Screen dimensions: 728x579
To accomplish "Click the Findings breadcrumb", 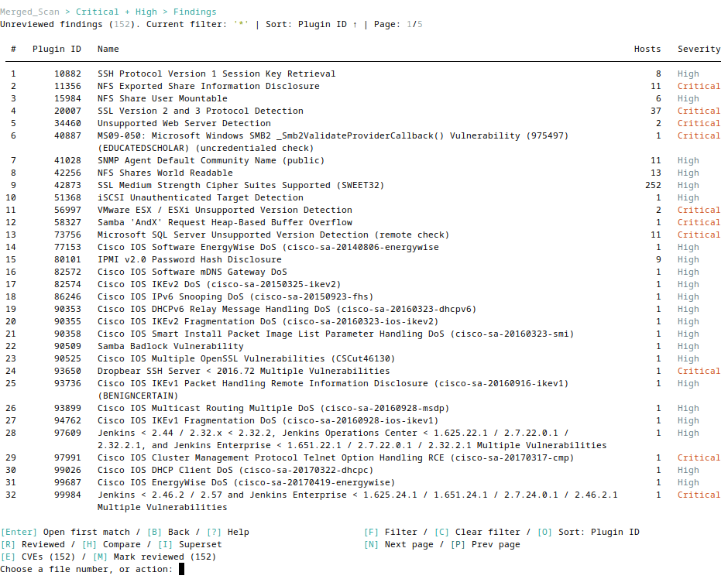I will 195,12.
